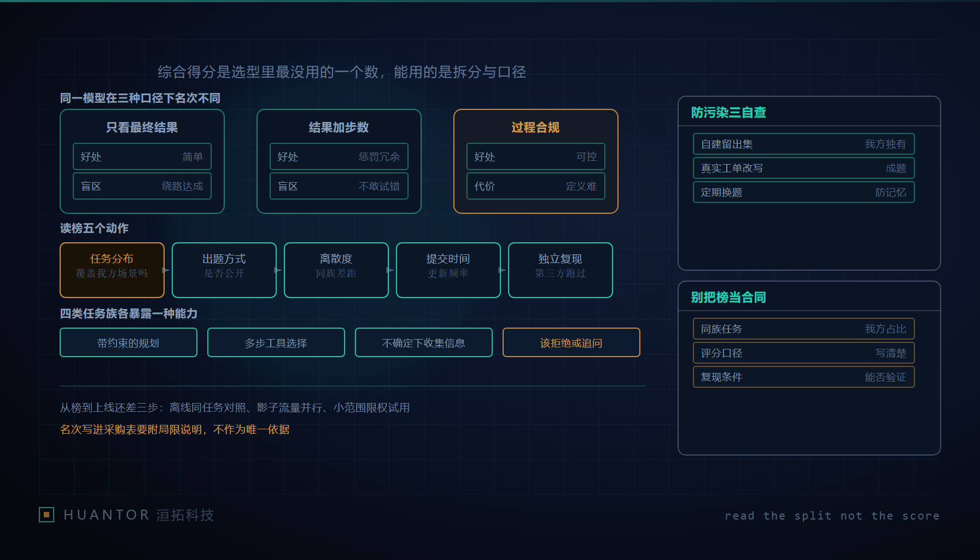The image size is (980, 560).
Task: Click the HUANTOR square logo icon
Action: (46, 515)
